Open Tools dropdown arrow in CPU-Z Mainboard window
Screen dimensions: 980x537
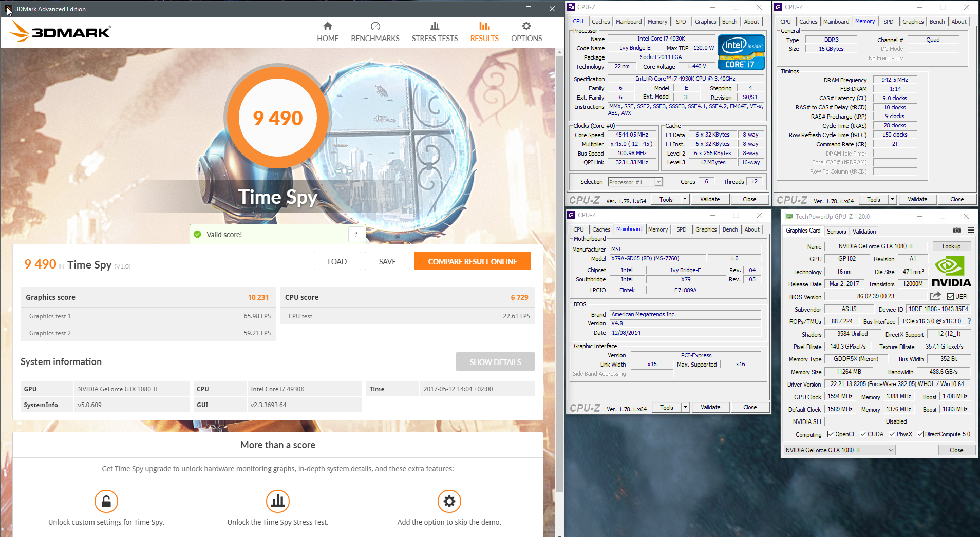pyautogui.click(x=685, y=407)
